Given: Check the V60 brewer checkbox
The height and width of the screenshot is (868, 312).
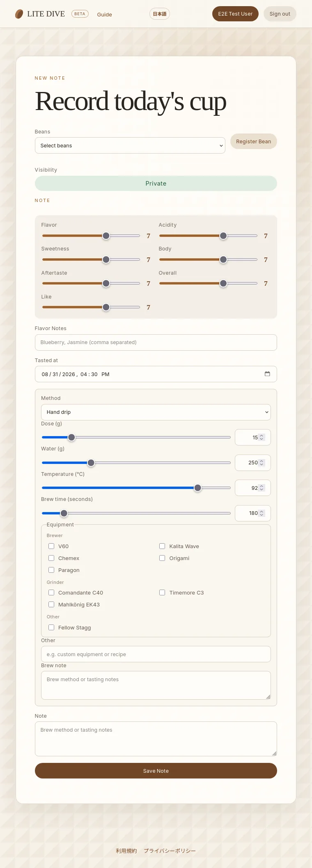Looking at the screenshot, I should point(51,546).
